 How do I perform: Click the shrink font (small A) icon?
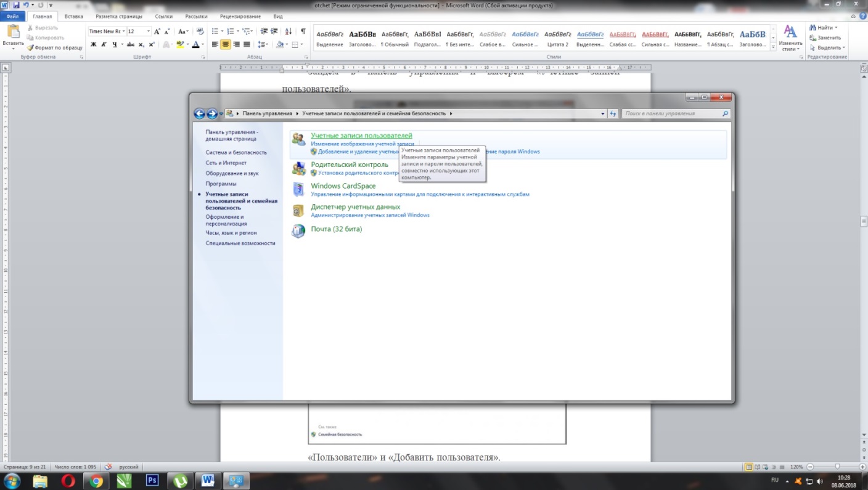coord(167,31)
